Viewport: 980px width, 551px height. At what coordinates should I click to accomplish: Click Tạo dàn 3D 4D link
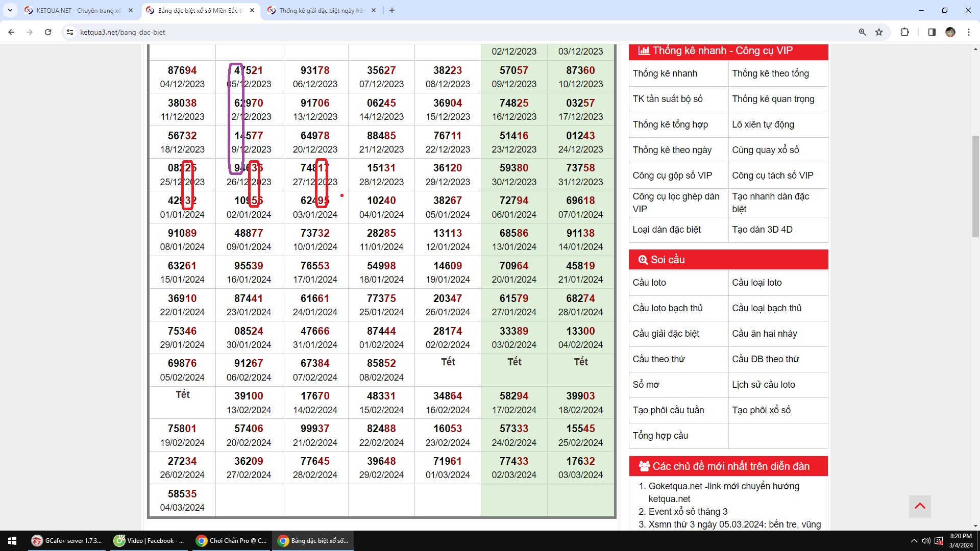click(x=762, y=230)
